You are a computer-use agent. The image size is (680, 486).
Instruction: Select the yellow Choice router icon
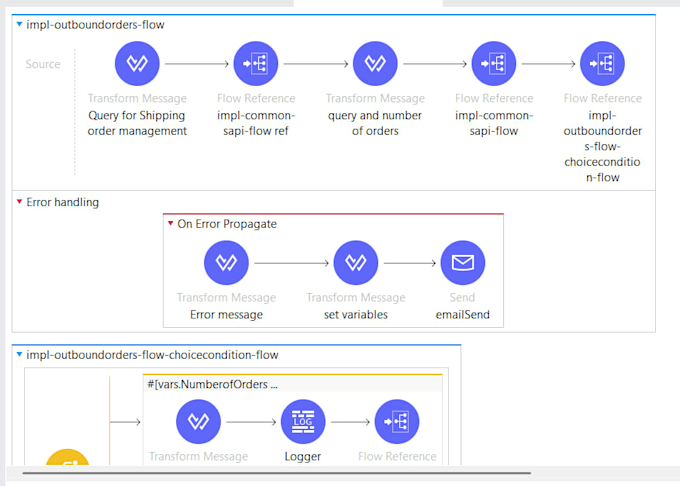click(67, 457)
